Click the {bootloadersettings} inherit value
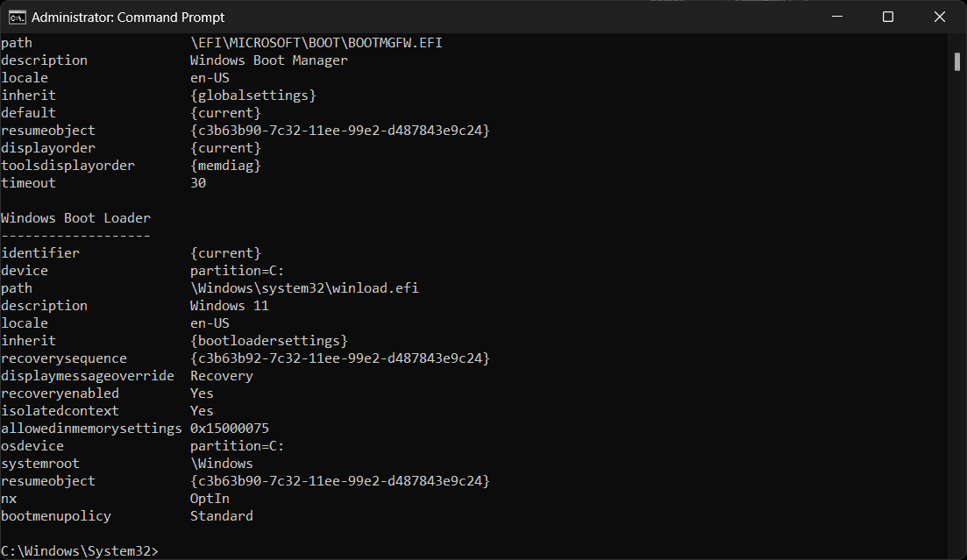This screenshot has width=967, height=560. (268, 341)
